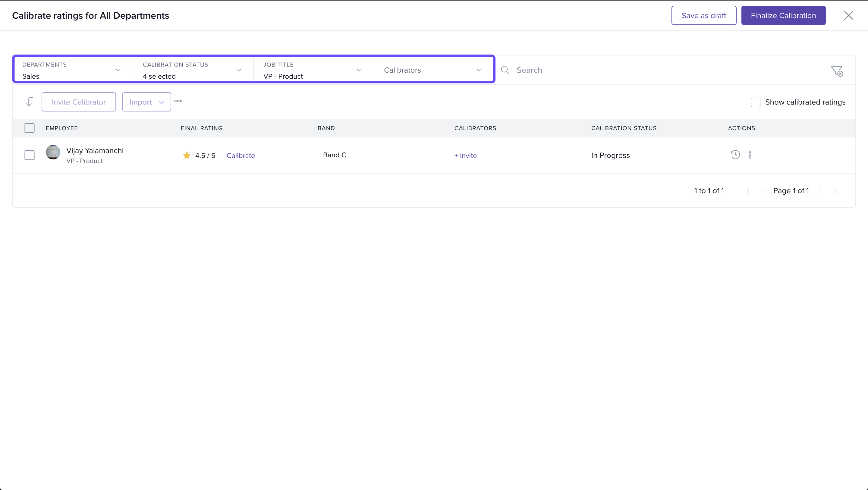Viewport: 868px width, 490px height.
Task: Open the Calibration Status filter dropdown
Action: 193,70
